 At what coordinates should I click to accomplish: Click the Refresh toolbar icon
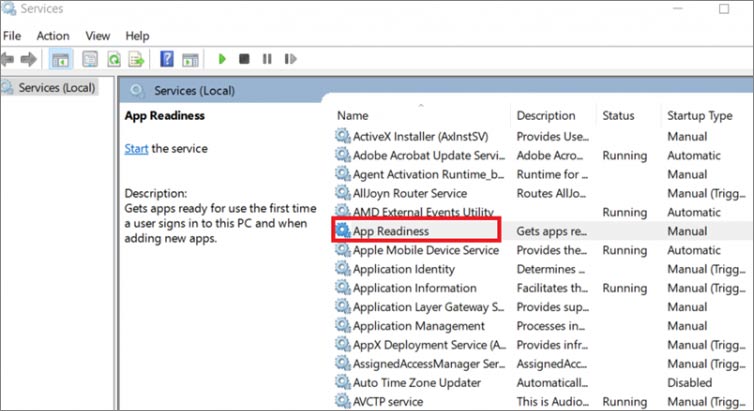(114, 59)
